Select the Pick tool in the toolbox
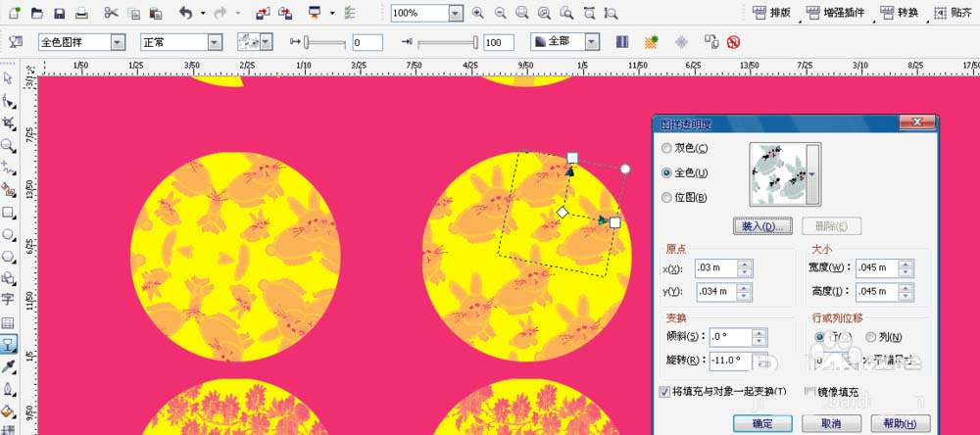This screenshot has width=980, height=435. pyautogui.click(x=8, y=77)
